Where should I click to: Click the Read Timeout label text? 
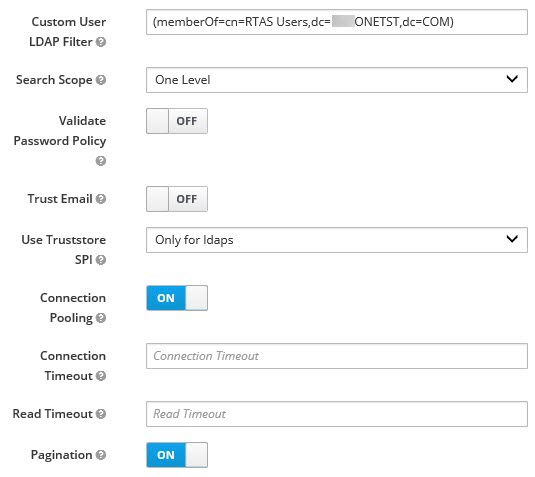pyautogui.click(x=53, y=414)
